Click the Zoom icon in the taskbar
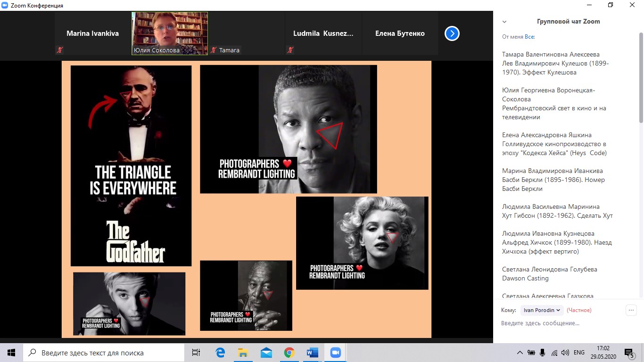644x362 pixels. tap(335, 353)
